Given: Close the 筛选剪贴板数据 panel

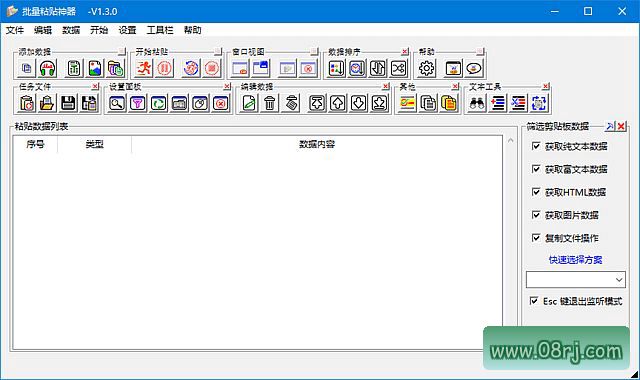Looking at the screenshot, I should click(x=621, y=126).
